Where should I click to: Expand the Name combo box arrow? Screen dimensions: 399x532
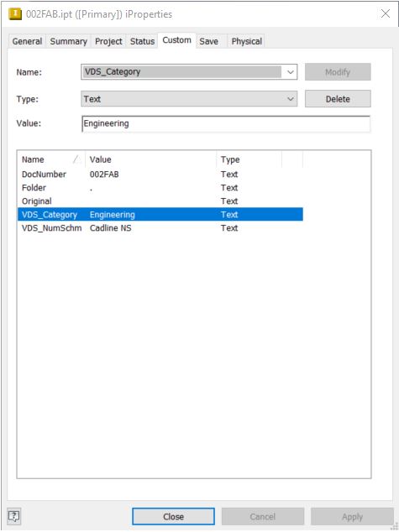[x=290, y=72]
